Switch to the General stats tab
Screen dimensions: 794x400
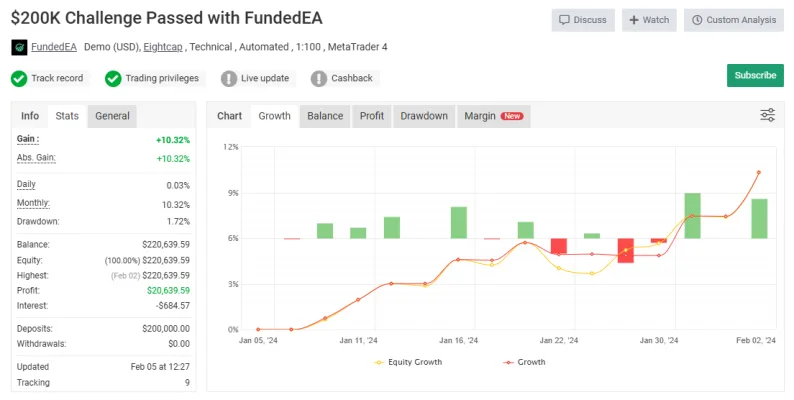(x=112, y=116)
